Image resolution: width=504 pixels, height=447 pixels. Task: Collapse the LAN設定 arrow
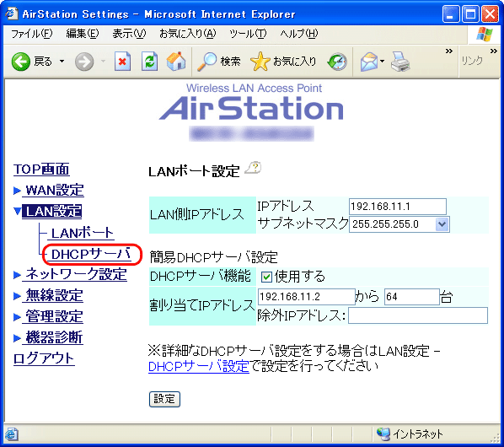(x=18, y=212)
